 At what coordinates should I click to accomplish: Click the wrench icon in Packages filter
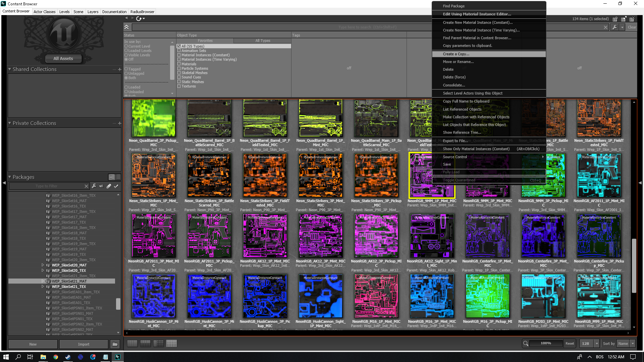tap(94, 186)
